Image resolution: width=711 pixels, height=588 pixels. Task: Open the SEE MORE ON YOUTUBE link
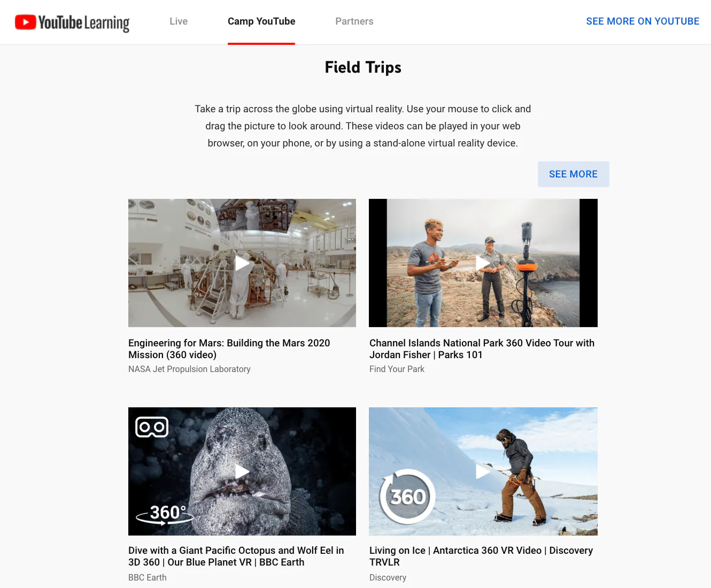coord(643,21)
